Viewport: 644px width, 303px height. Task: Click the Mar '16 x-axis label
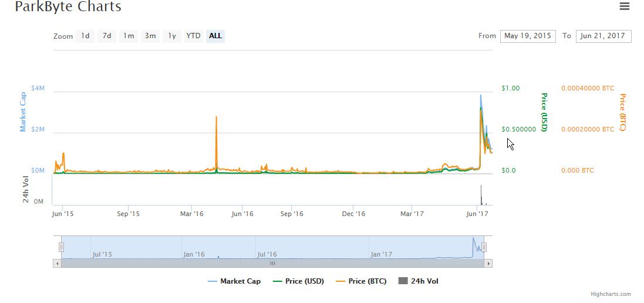click(192, 214)
